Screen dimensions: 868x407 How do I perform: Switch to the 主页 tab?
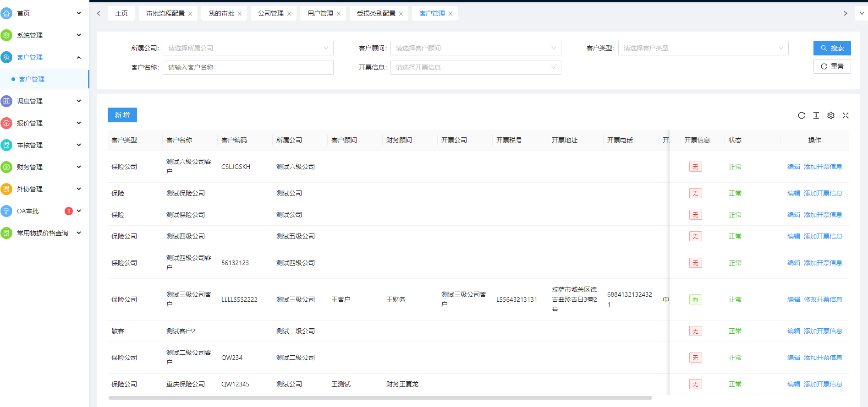pos(121,13)
